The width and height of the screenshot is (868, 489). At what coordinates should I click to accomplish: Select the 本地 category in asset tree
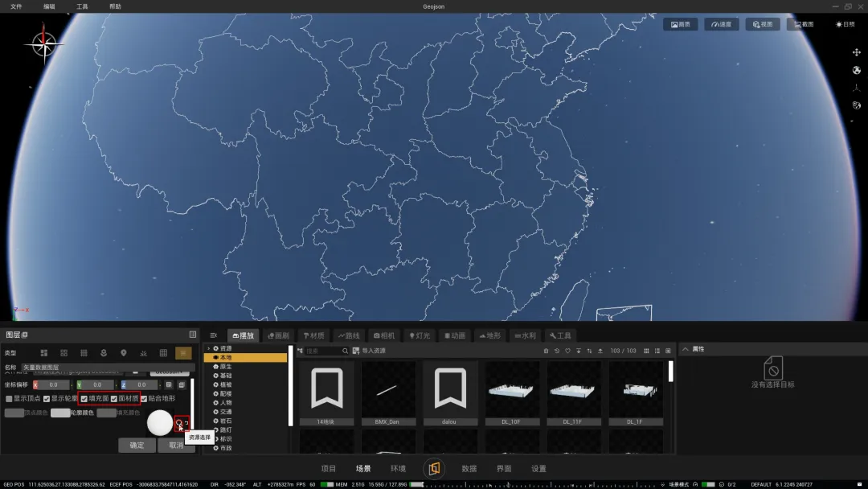pos(246,358)
